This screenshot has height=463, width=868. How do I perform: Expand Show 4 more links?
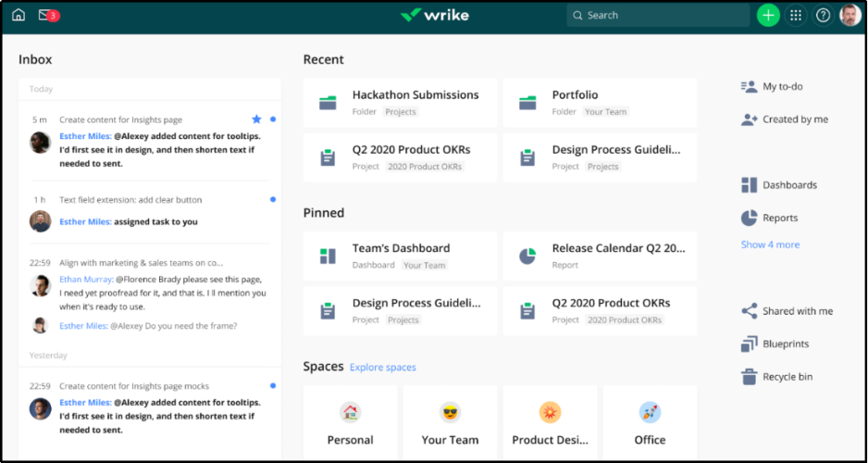pyautogui.click(x=770, y=244)
